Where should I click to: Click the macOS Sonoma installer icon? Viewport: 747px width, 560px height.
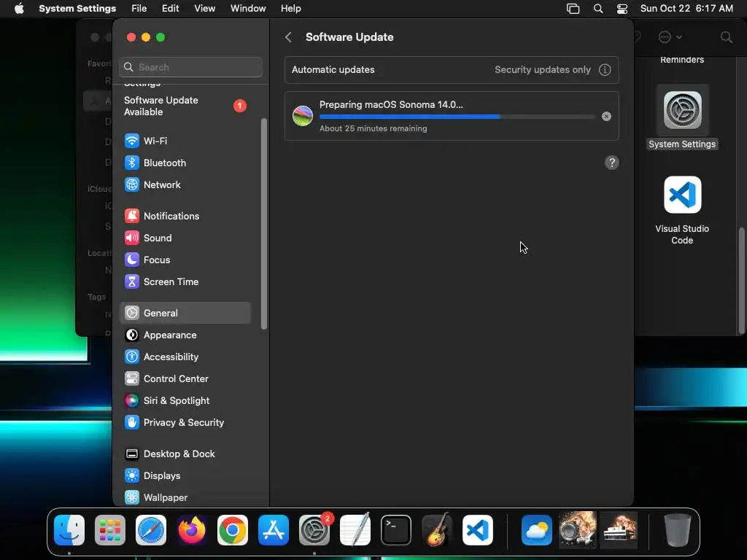pyautogui.click(x=303, y=116)
